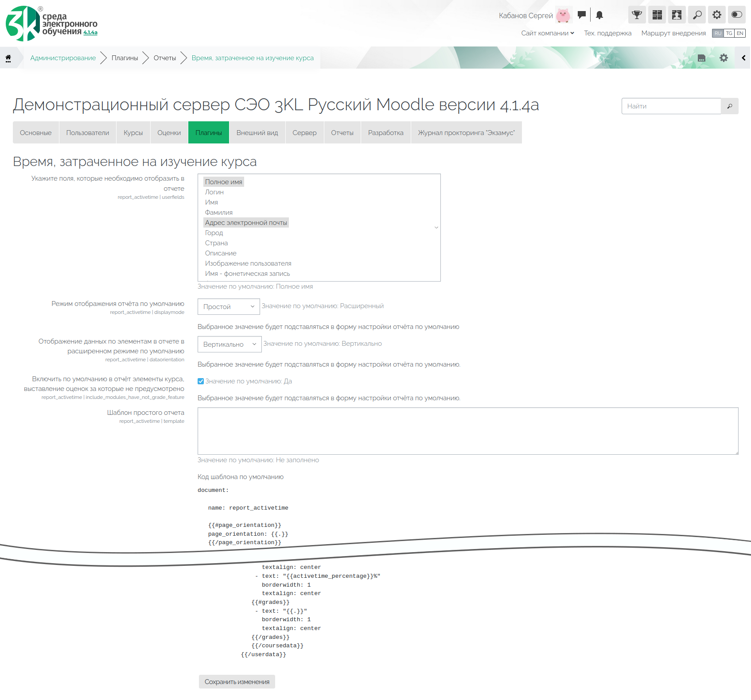Open the dashboard grid icon
The width and height of the screenshot is (751, 700).
point(657,15)
